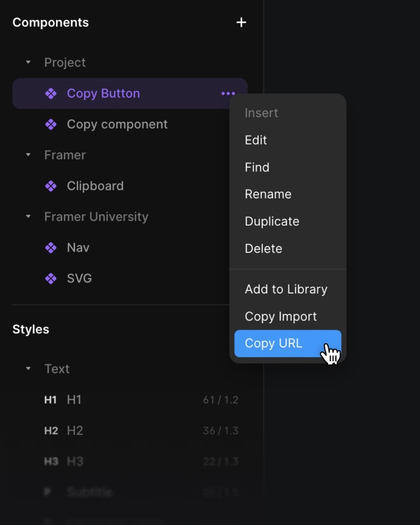The image size is (420, 525).
Task: Open the Nav component
Action: (77, 247)
